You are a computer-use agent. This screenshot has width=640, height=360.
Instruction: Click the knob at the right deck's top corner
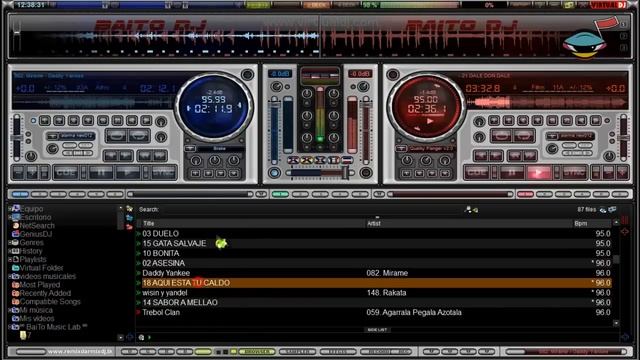pos(393,74)
